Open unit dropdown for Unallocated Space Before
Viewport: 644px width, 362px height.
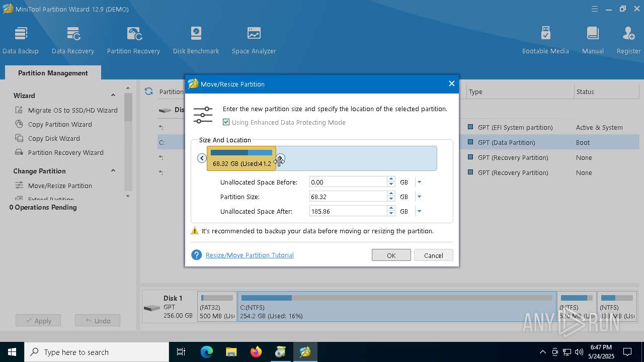coord(419,182)
